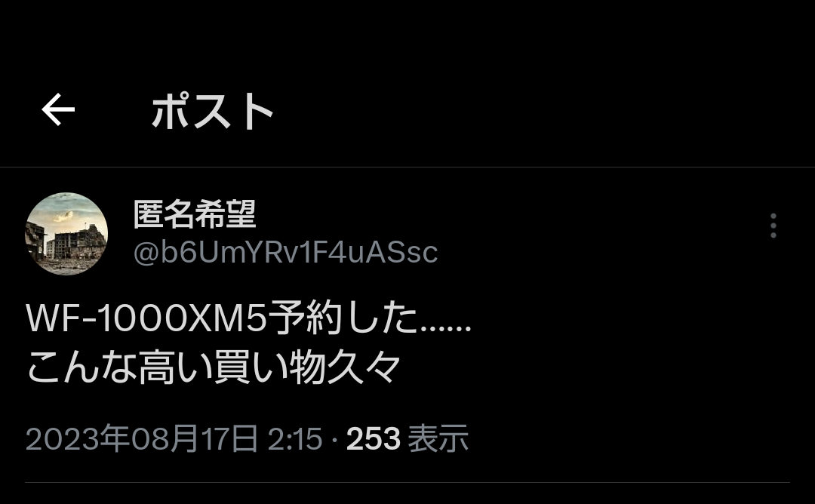Open the three-dot more options menu

[773, 226]
